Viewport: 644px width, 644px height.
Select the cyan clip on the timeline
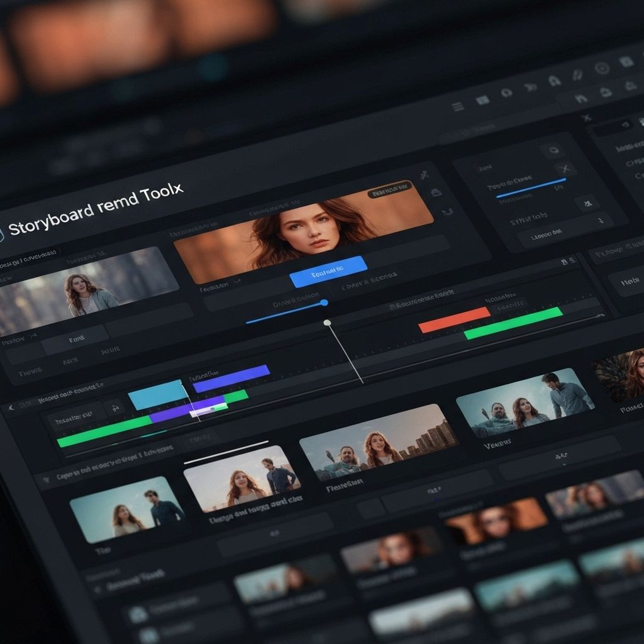click(155, 395)
